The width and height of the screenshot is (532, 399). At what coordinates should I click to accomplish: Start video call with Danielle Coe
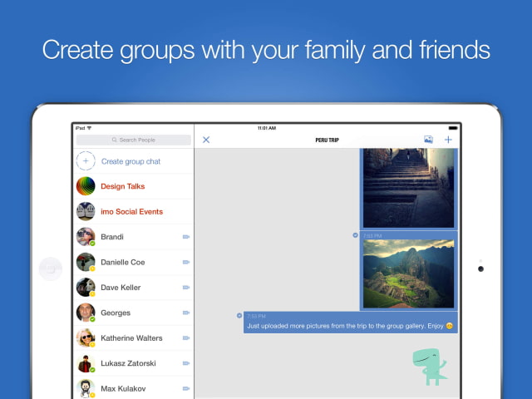186,263
